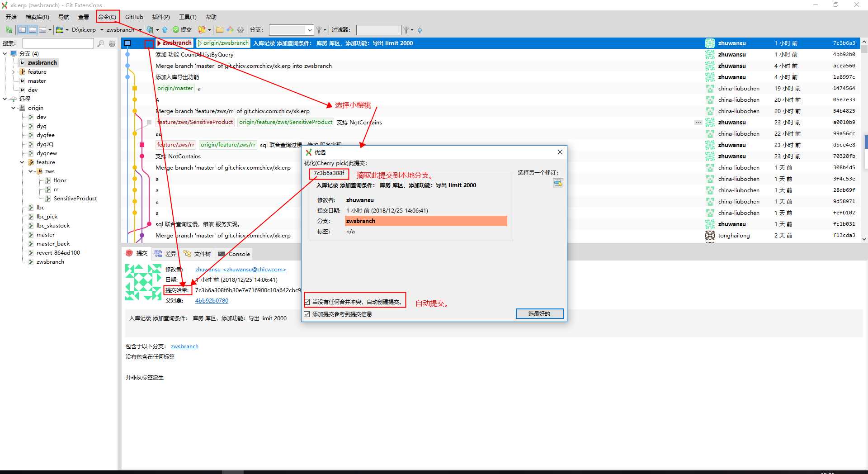Collapse the remote feature folder

tap(22, 162)
